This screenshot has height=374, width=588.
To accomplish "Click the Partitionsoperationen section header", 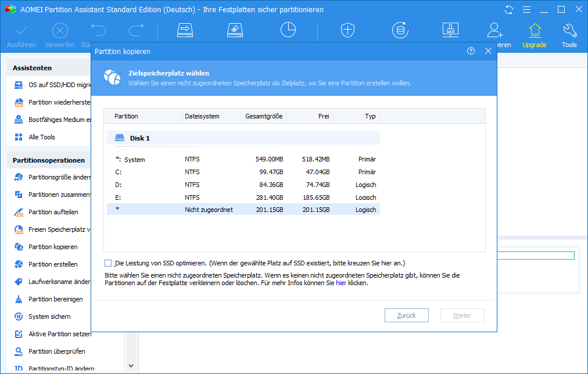I will 49,160.
